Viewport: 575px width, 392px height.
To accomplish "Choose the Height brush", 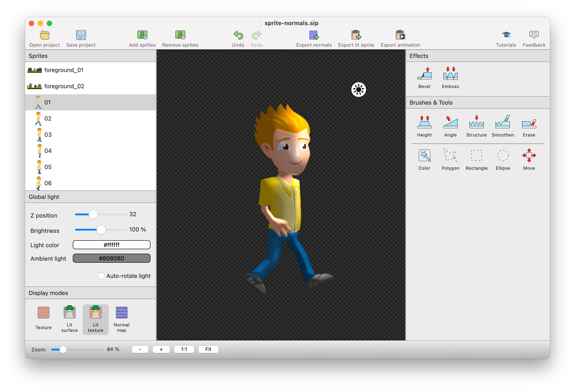I will [x=424, y=126].
